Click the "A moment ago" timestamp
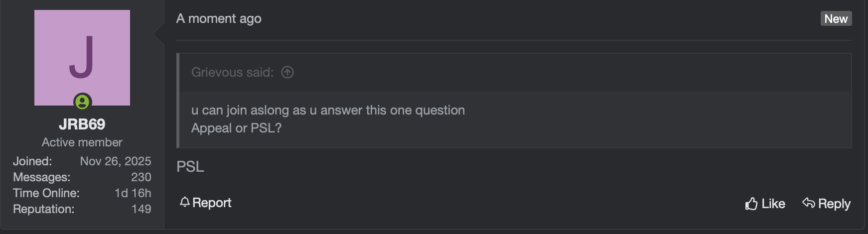868x234 pixels. pyautogui.click(x=219, y=19)
